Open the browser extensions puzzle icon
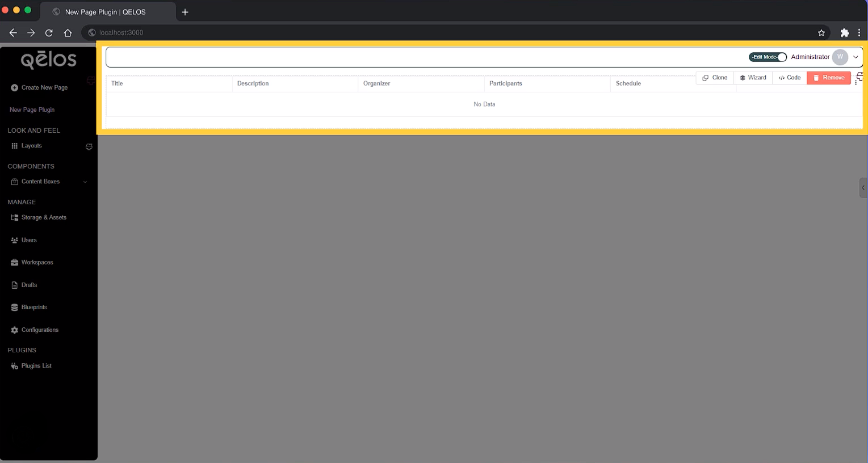868x463 pixels. coord(845,33)
